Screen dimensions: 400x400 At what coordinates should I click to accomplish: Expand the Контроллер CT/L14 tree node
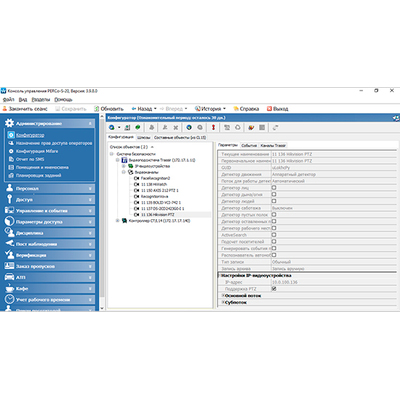tap(117, 221)
